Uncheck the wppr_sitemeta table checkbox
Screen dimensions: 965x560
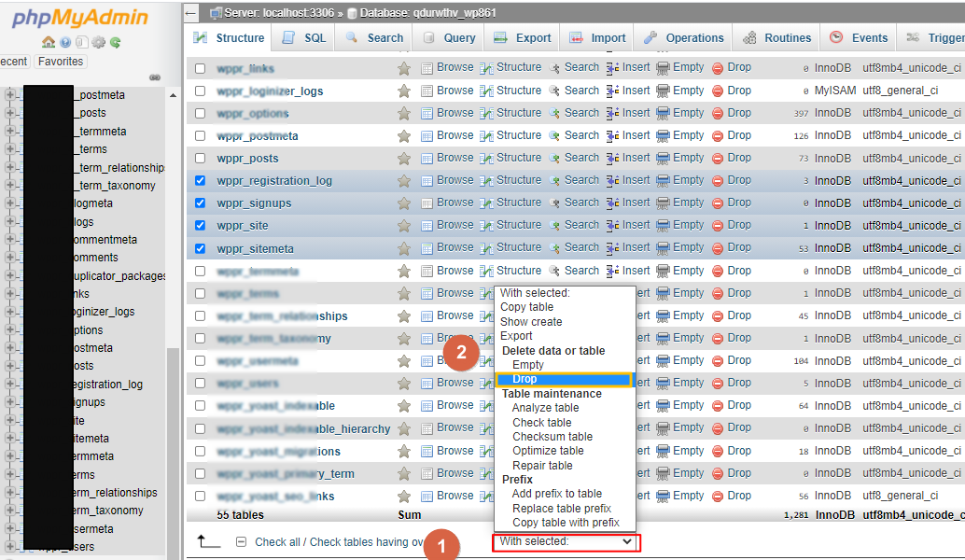click(200, 248)
